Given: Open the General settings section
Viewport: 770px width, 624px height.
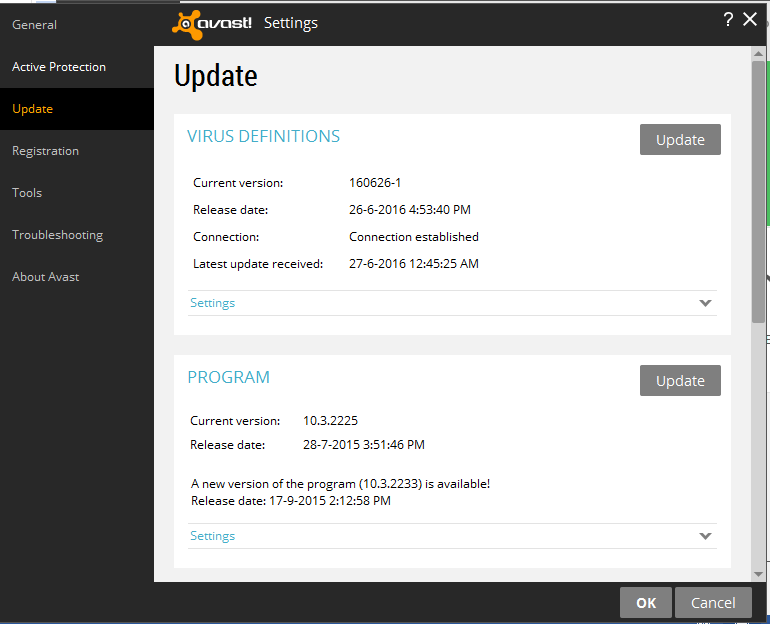Looking at the screenshot, I should point(34,25).
